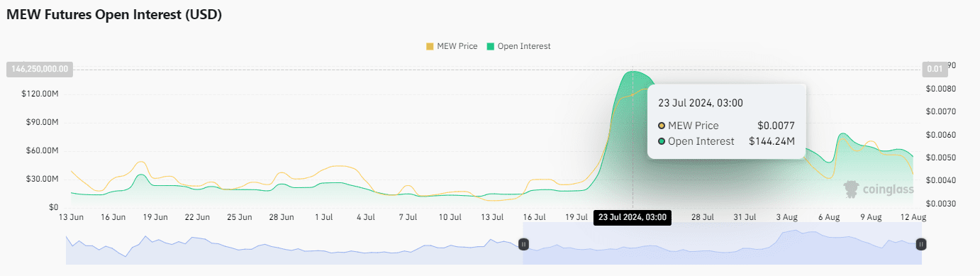Click the Open Interest label in the tooltip
This screenshot has height=276, width=980.
(701, 141)
